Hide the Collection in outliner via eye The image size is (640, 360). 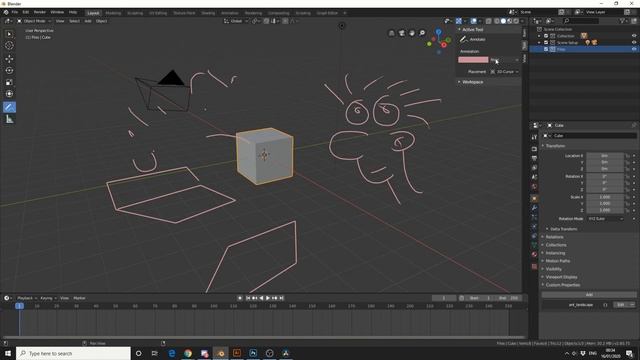tap(634, 36)
